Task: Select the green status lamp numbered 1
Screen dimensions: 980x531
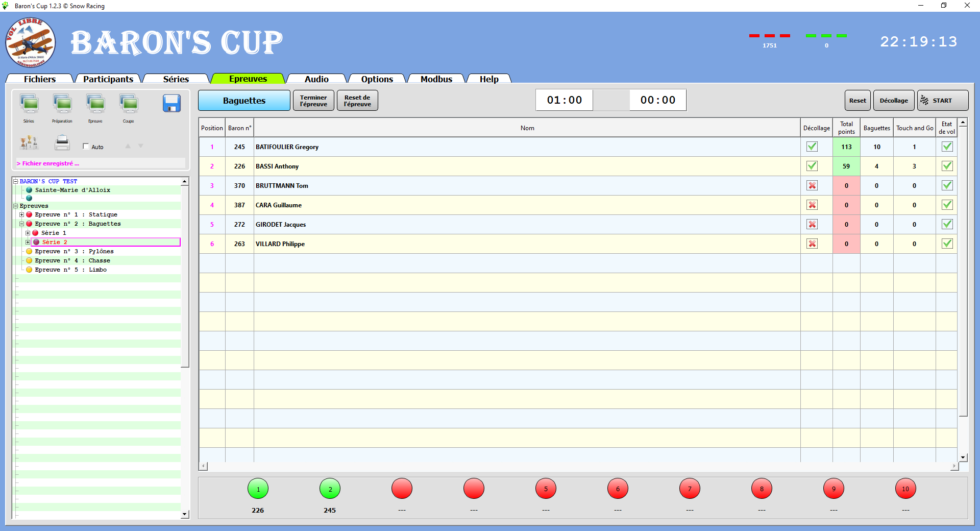Action: pos(258,489)
